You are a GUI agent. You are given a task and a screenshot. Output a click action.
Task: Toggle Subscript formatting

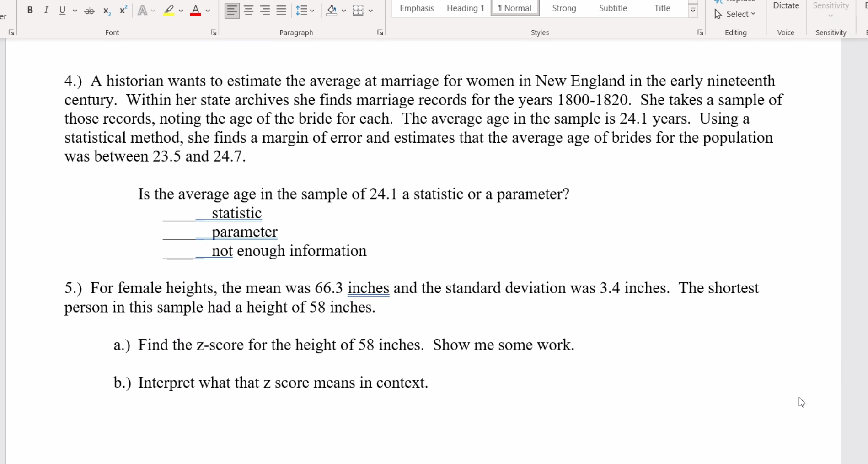[x=107, y=11]
